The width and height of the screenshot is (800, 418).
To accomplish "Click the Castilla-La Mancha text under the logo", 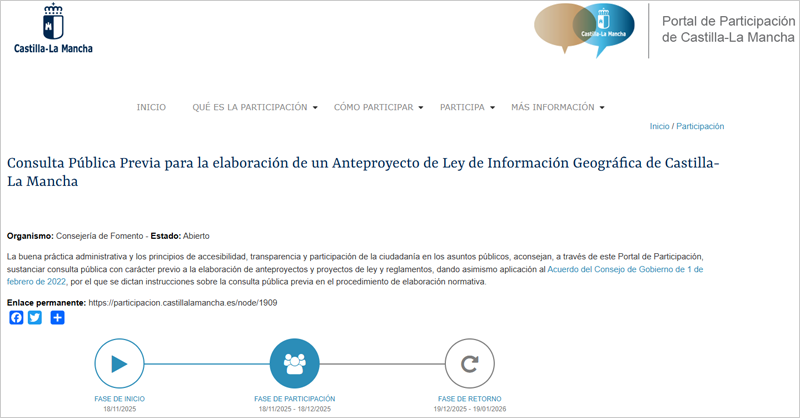I will tap(53, 48).
